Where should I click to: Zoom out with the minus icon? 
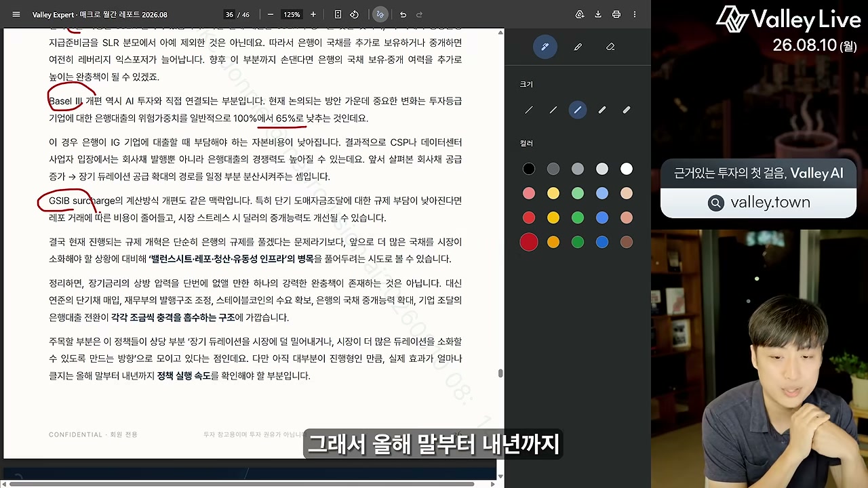(271, 14)
